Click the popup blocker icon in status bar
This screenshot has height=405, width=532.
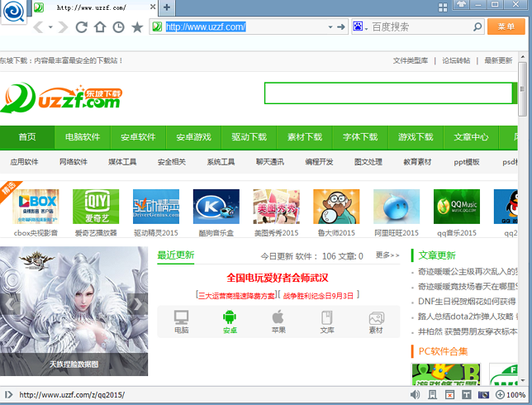click(449, 394)
